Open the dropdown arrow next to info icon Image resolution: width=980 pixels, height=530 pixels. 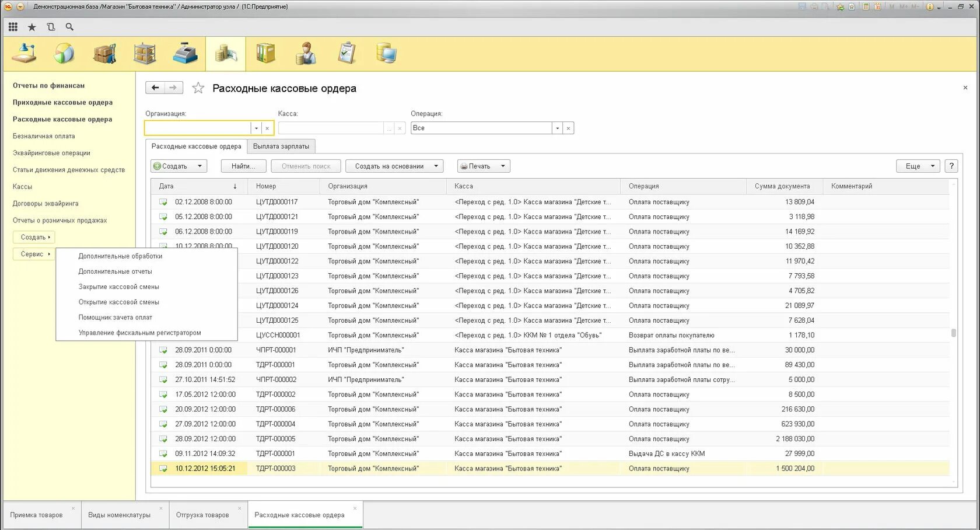(939, 8)
